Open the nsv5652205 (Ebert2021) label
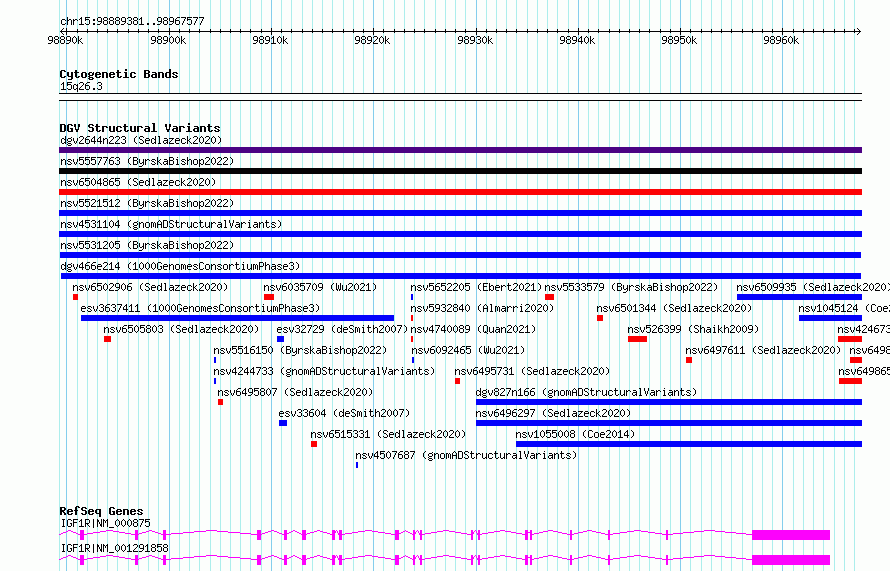Image resolution: width=890 pixels, height=571 pixels. click(476, 287)
